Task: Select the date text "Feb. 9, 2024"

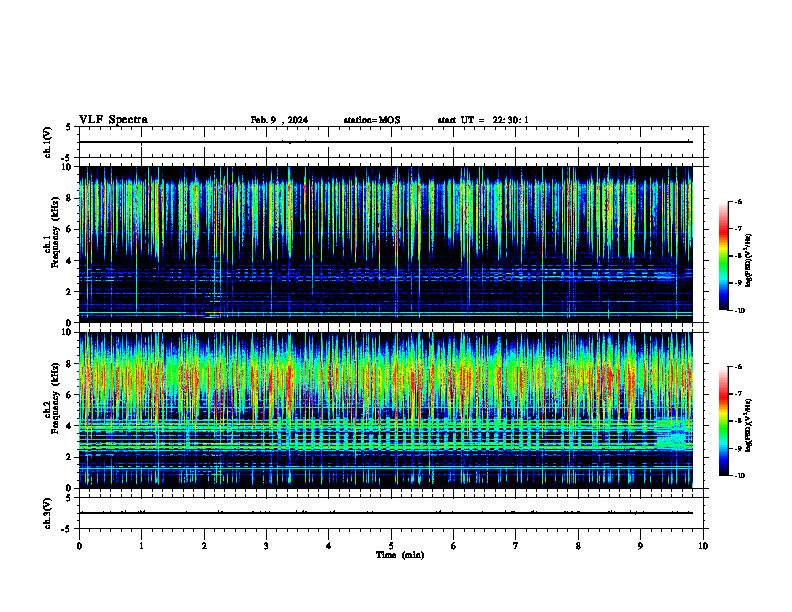Action: 279,120
